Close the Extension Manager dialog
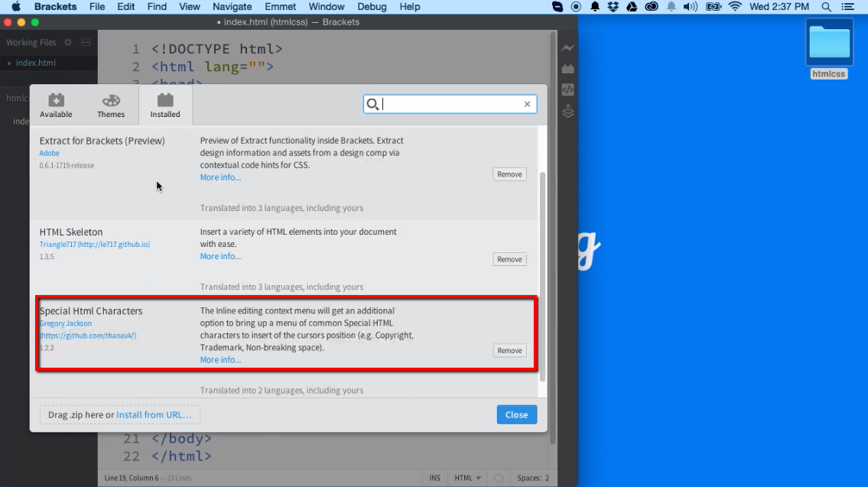Viewport: 868px width, 487px height. coord(516,414)
